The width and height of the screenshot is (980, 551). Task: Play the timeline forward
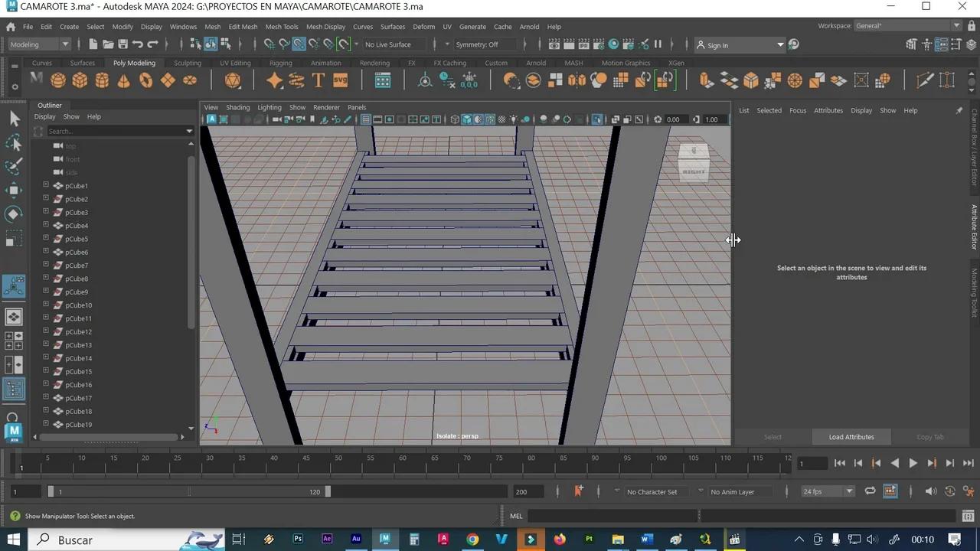point(913,463)
